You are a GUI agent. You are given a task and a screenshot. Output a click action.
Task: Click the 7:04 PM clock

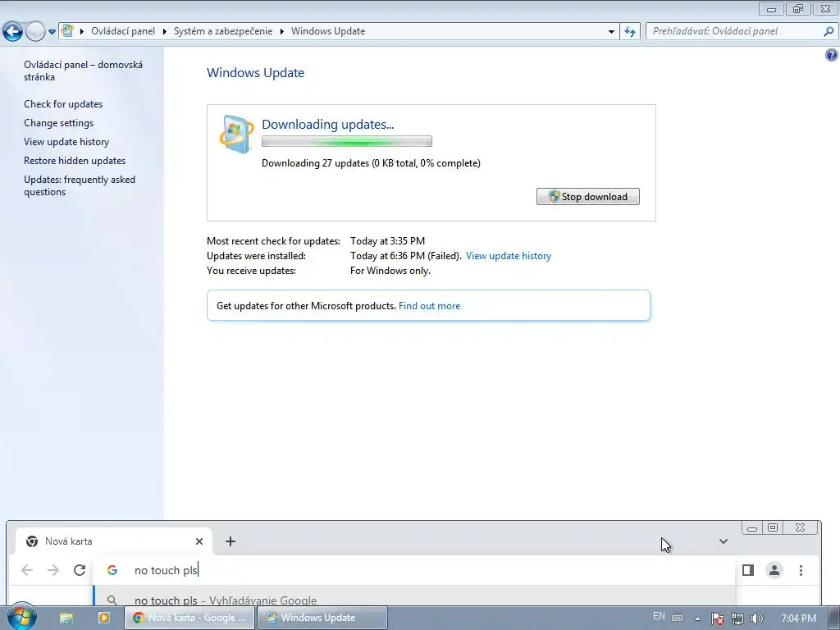pyautogui.click(x=798, y=619)
